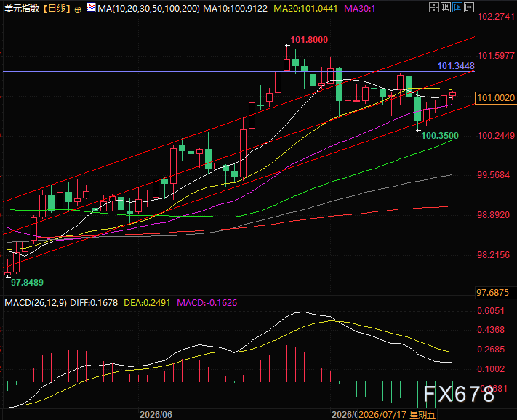Click the 2026/07/17 星期五 date marker
This screenshot has width=517, height=420.
[397, 414]
